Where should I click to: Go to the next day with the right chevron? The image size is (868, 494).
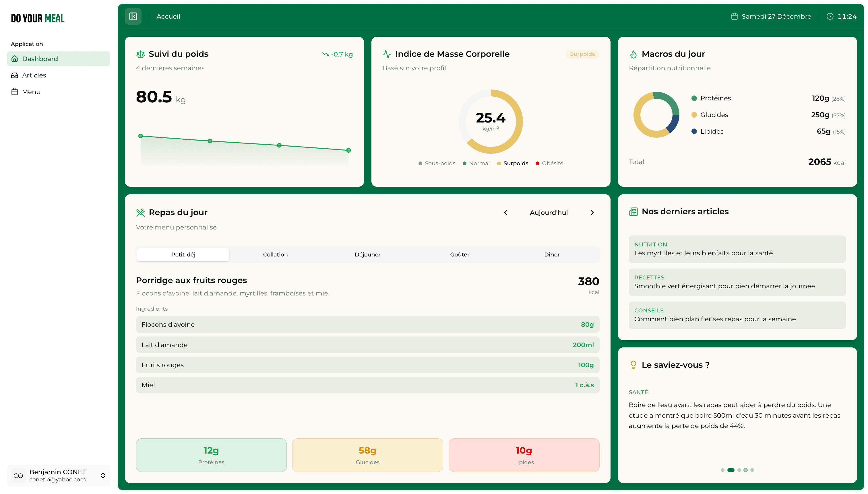coord(592,212)
